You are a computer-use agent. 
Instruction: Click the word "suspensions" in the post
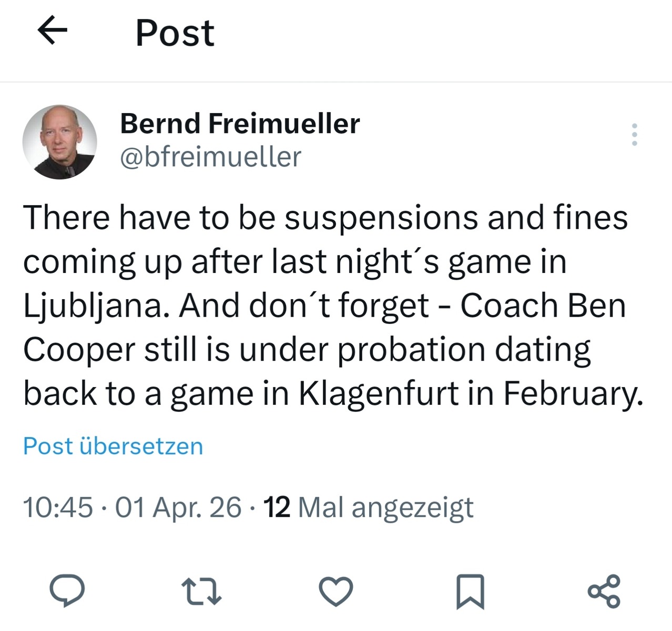(382, 218)
